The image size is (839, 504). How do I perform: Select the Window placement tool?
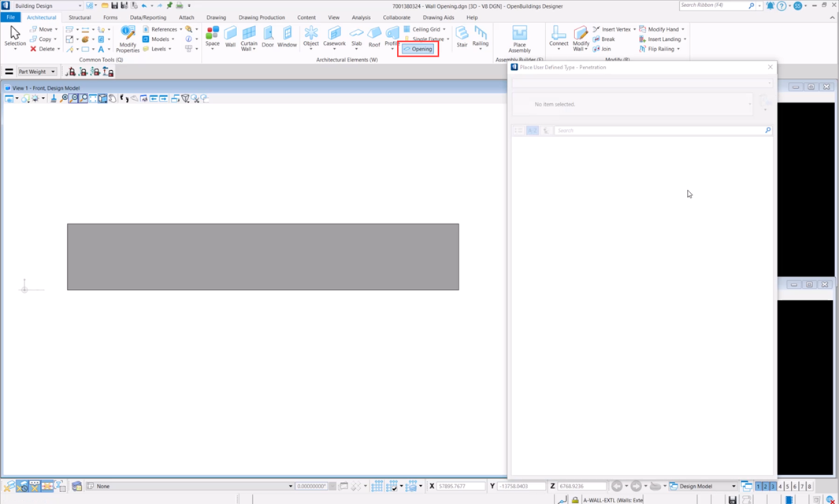tap(287, 37)
